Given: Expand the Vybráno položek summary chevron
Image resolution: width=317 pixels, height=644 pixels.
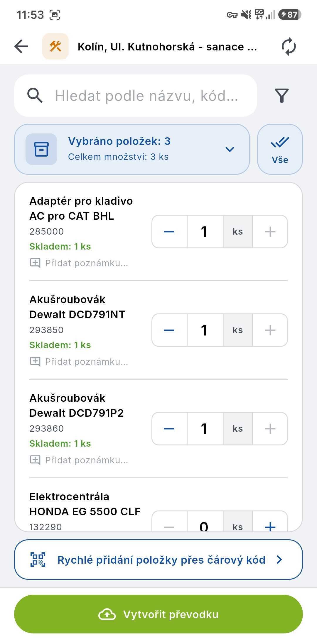Looking at the screenshot, I should point(230,149).
